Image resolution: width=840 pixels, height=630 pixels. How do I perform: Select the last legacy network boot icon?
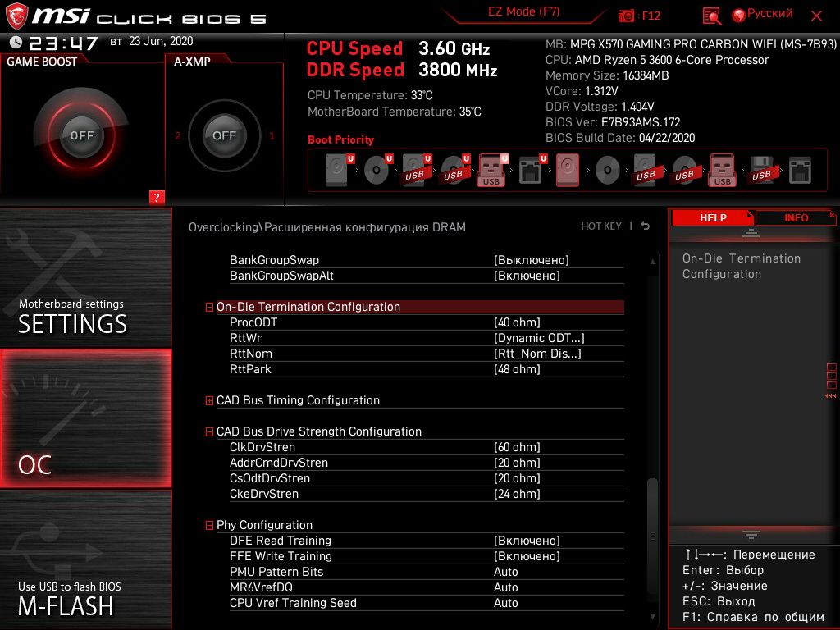[800, 171]
